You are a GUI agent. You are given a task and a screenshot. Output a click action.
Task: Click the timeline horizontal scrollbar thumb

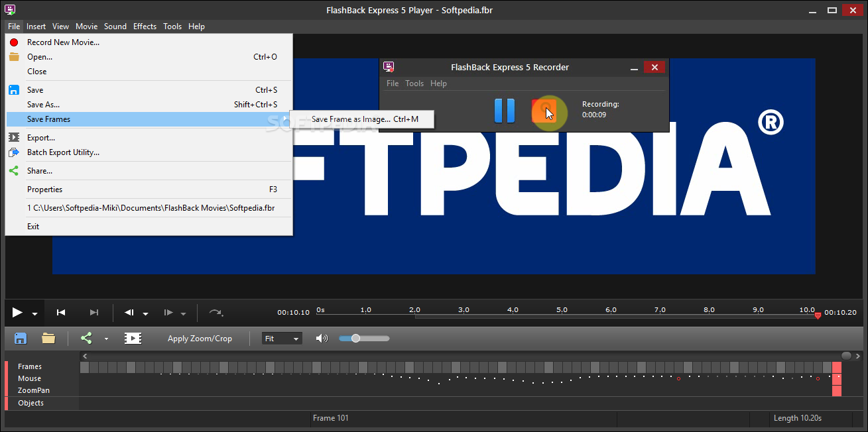(846, 356)
